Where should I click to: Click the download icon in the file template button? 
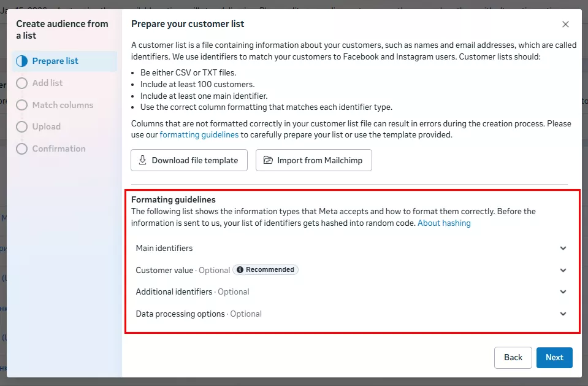[x=143, y=160]
